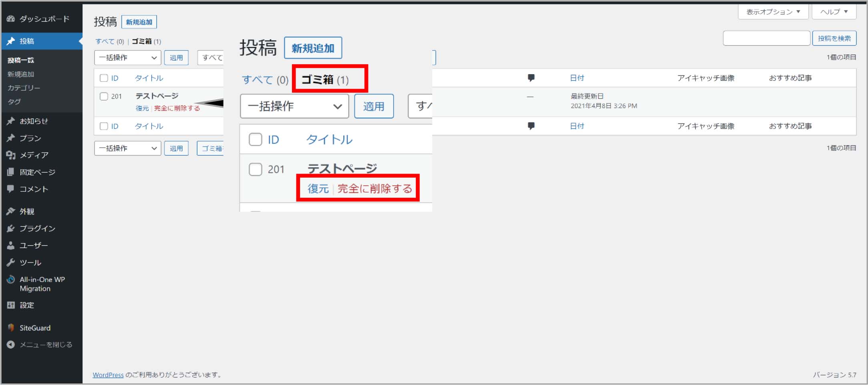Open the bottom 一括操作 bulk actions dropdown
The height and width of the screenshot is (385, 868).
[127, 148]
